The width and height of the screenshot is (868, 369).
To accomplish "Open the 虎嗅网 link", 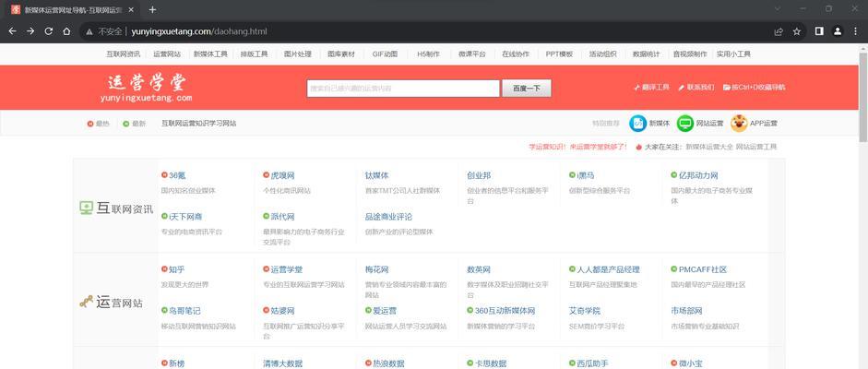I will coord(283,175).
